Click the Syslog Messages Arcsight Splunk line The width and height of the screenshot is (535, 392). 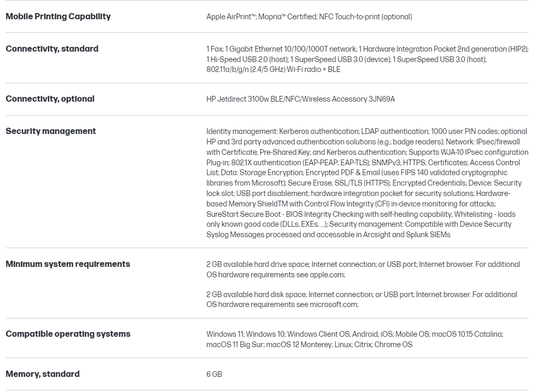[x=328, y=235]
